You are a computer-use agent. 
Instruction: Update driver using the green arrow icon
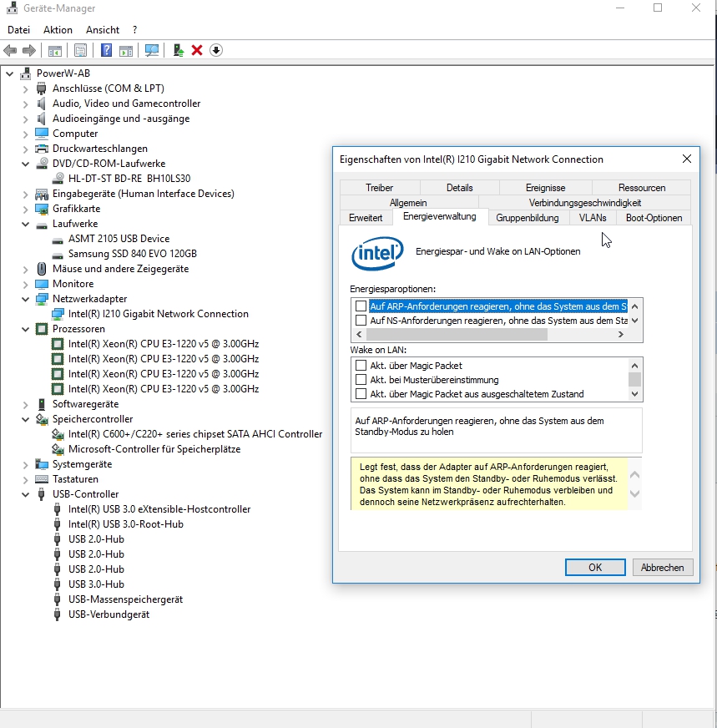tap(178, 50)
